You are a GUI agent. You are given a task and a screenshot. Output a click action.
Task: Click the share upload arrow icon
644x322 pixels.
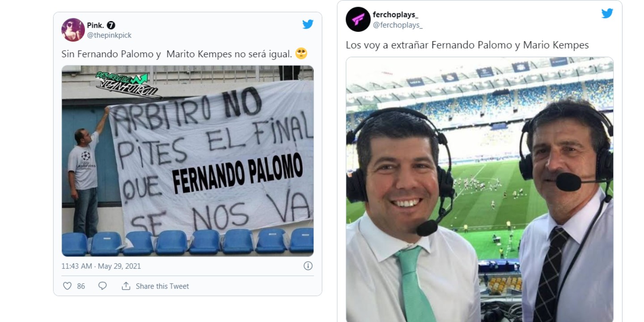click(x=126, y=286)
